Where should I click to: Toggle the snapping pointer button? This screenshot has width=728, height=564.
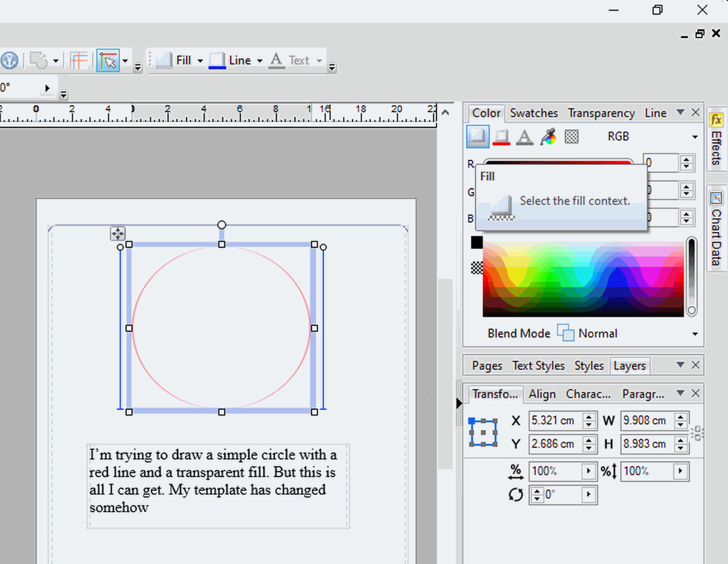click(108, 61)
